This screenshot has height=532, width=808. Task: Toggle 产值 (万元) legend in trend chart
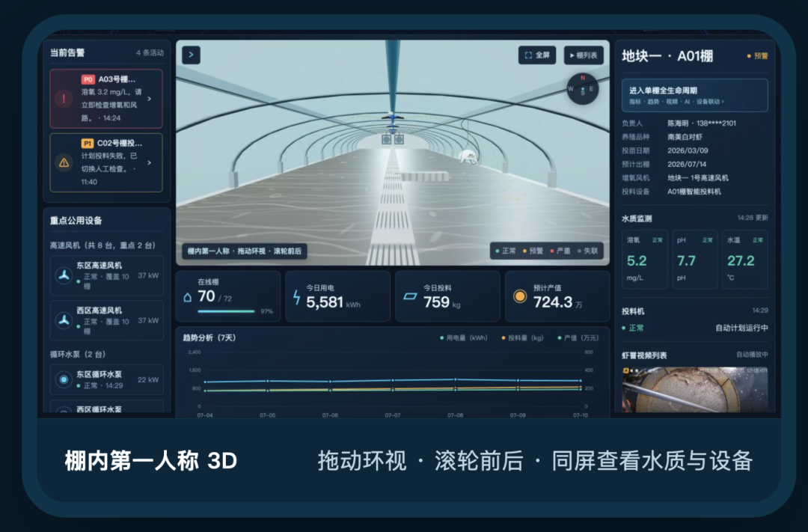[x=578, y=338]
